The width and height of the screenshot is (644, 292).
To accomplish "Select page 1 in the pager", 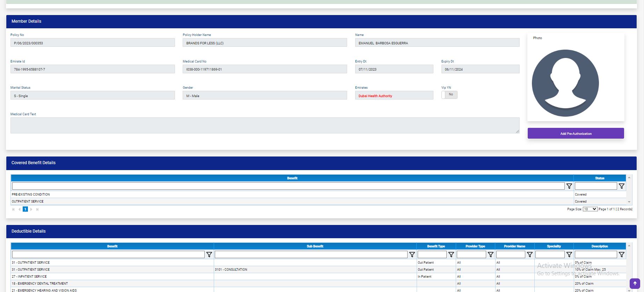I will tap(25, 209).
